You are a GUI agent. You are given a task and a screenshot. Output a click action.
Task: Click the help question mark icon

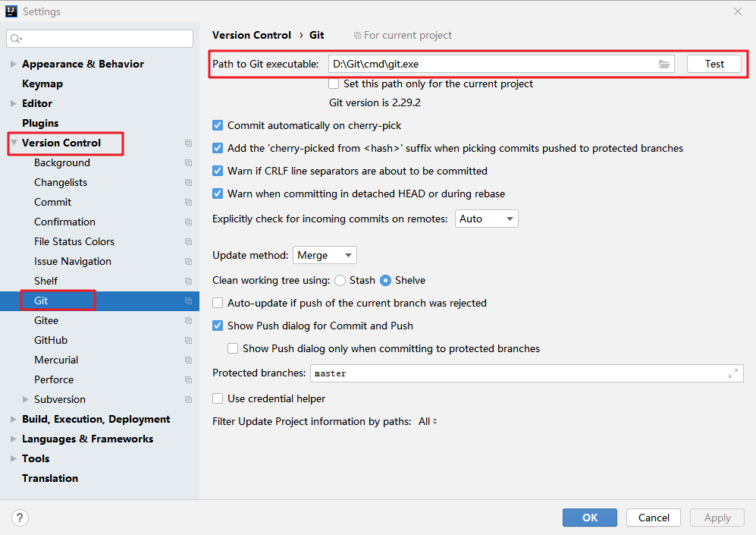pos(20,518)
